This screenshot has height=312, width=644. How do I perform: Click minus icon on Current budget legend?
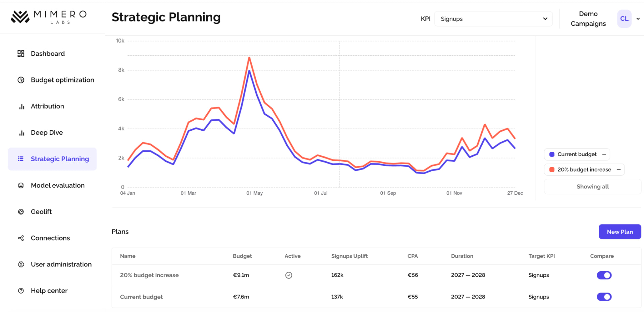604,154
